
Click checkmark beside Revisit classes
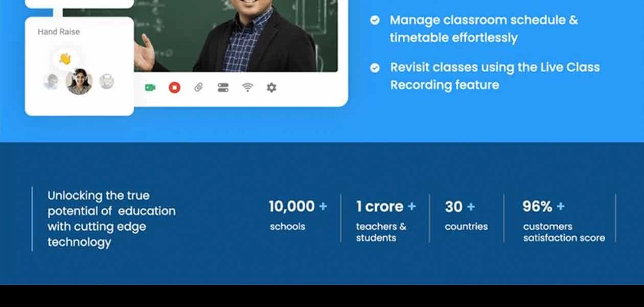(x=375, y=68)
